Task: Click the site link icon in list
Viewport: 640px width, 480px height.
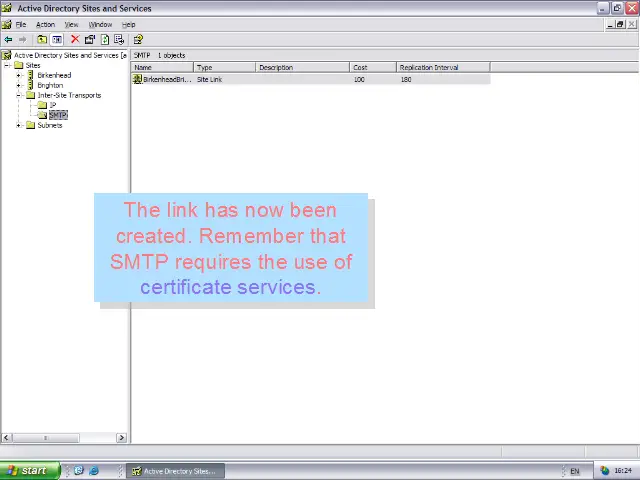Action: [x=138, y=79]
